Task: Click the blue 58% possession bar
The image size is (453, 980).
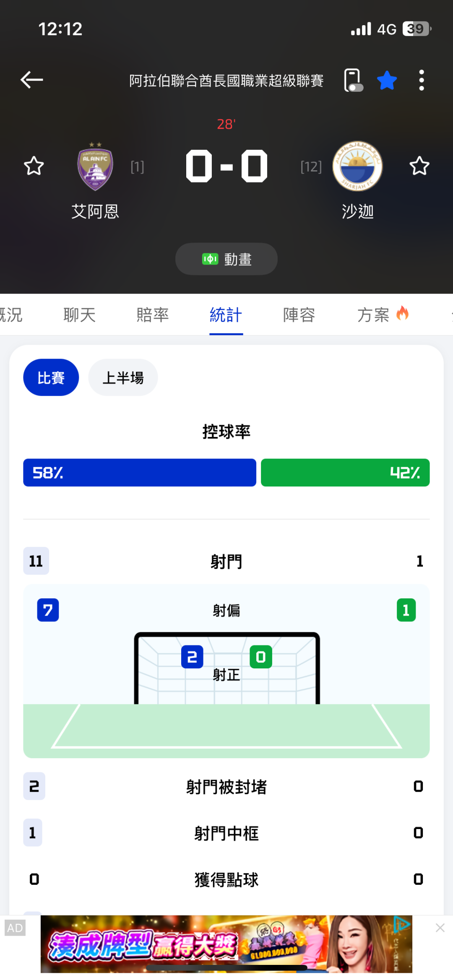Action: (139, 473)
